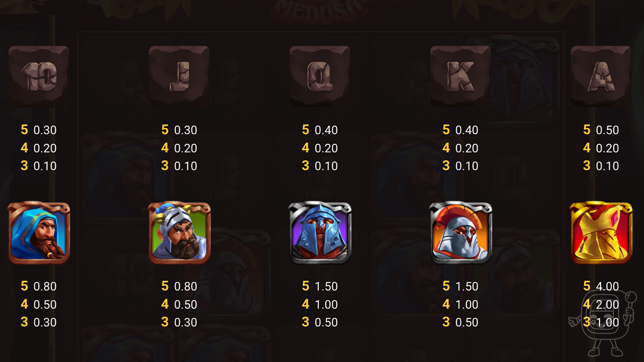
Task: Select the stone K symbol tile
Action: pos(460,76)
